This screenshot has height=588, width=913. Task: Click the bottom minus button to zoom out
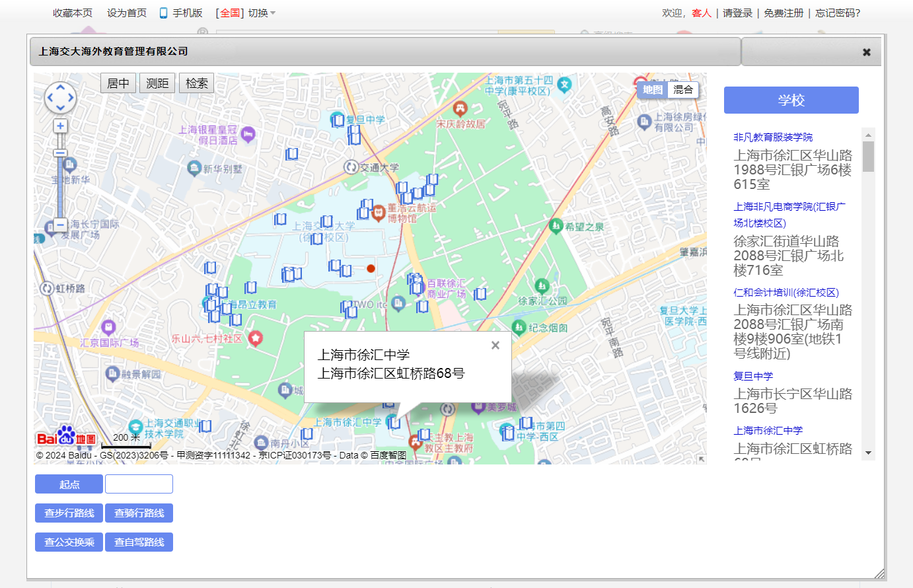(x=60, y=225)
